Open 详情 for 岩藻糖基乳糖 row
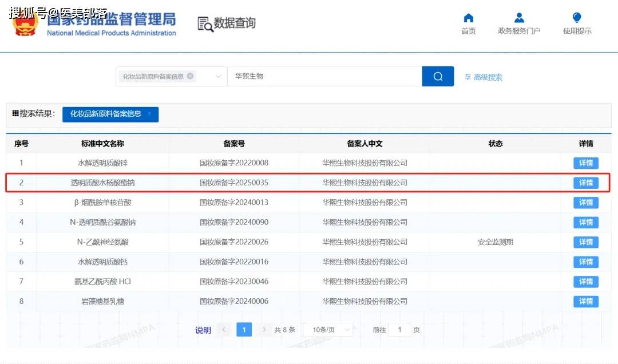Screen dimensions: 618x364 (x=585, y=302)
